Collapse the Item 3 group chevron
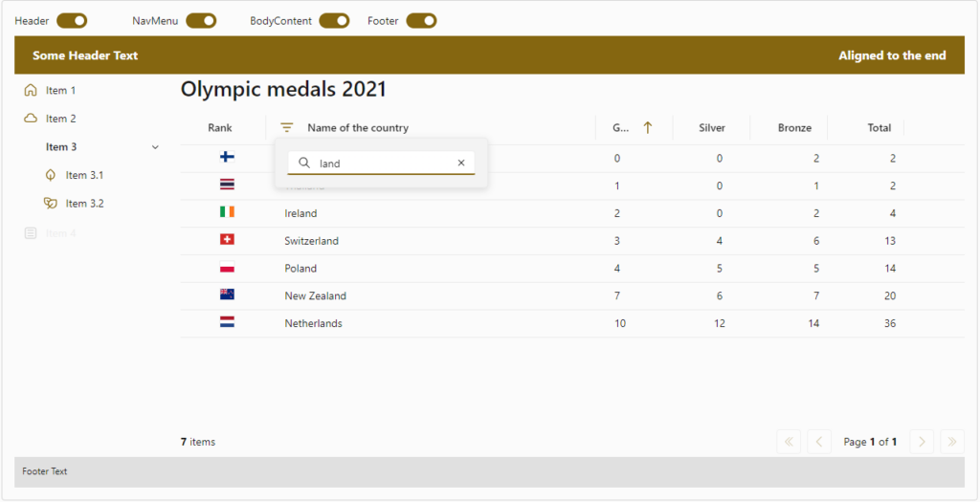The image size is (980, 502). pyautogui.click(x=155, y=147)
